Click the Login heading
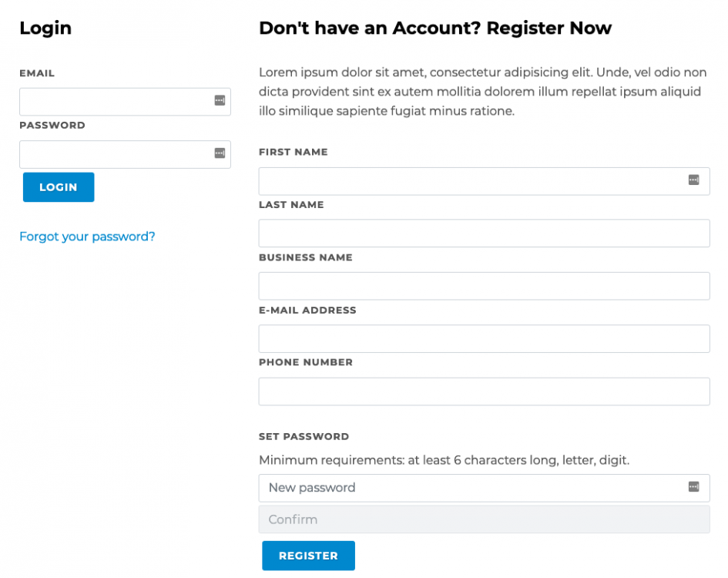Screen dimensions: 728x578 45,28
